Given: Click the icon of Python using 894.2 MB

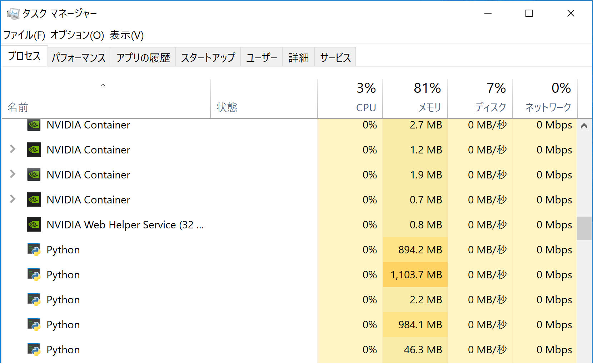Looking at the screenshot, I should click(x=34, y=249).
